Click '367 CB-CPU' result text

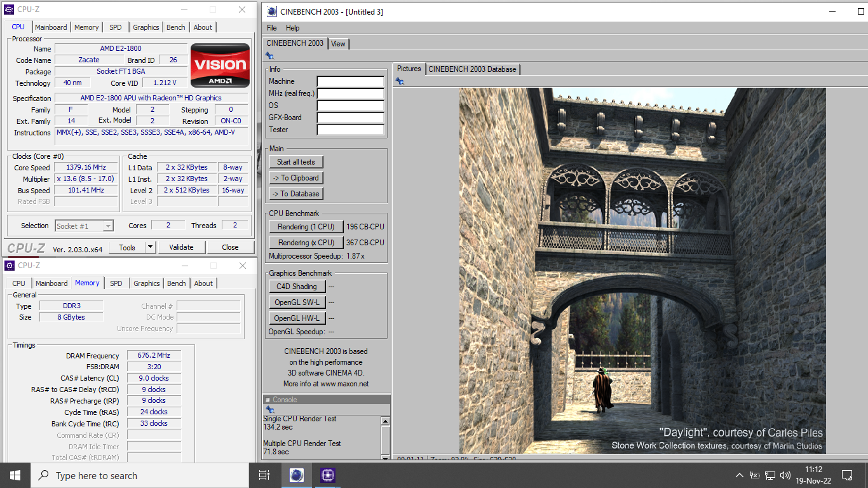365,243
